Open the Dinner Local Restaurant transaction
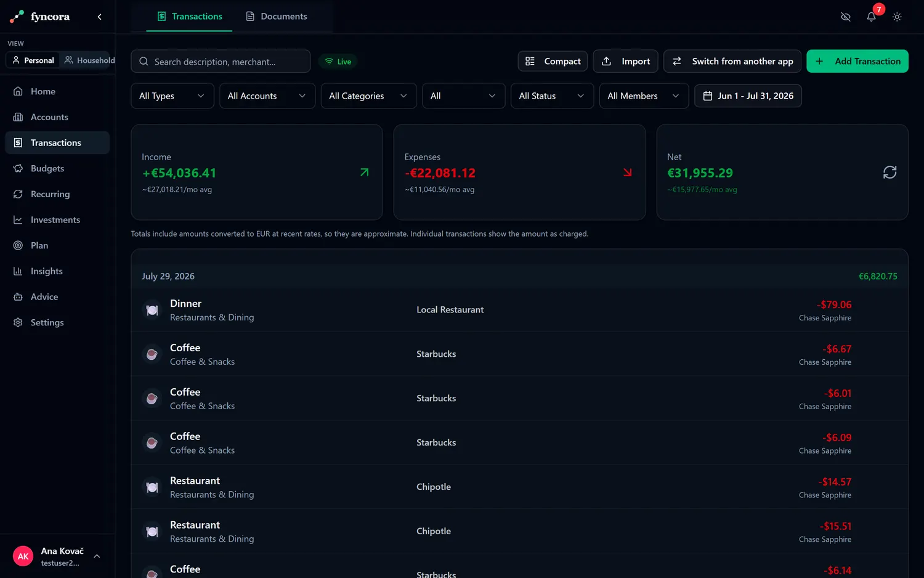The width and height of the screenshot is (924, 578). (519, 310)
